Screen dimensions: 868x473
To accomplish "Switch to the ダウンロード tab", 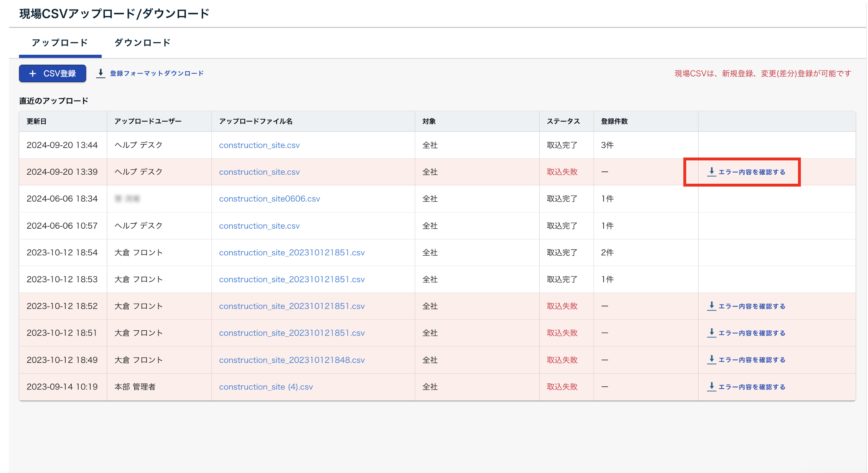I will click(x=142, y=43).
